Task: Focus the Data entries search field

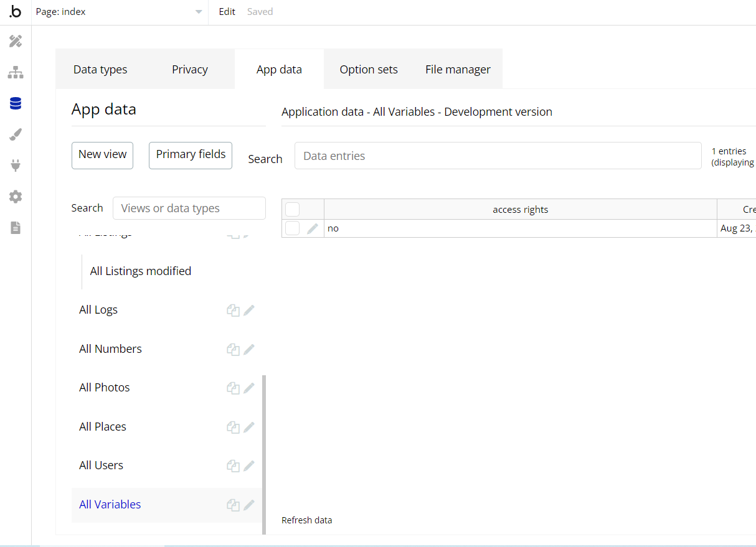Action: click(x=498, y=156)
